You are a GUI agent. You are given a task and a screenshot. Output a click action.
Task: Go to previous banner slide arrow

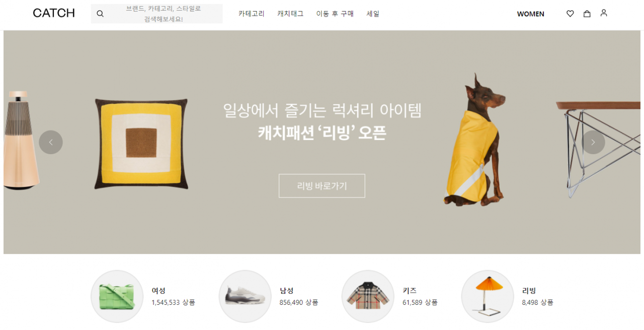51,142
